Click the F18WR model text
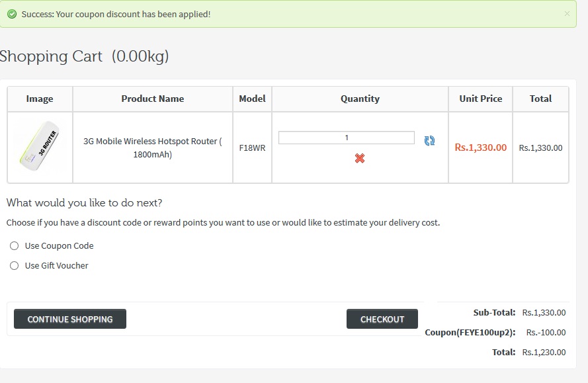588x383 pixels. (x=253, y=148)
